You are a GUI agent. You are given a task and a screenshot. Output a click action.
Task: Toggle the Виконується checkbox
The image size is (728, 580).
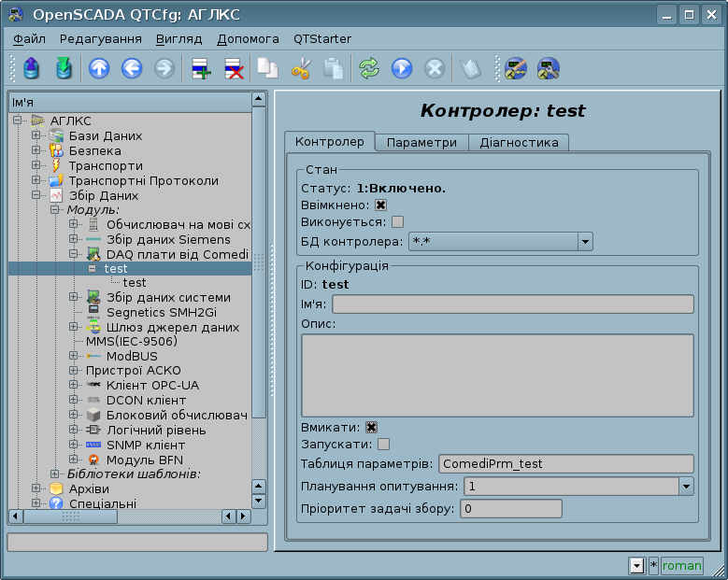click(x=397, y=221)
